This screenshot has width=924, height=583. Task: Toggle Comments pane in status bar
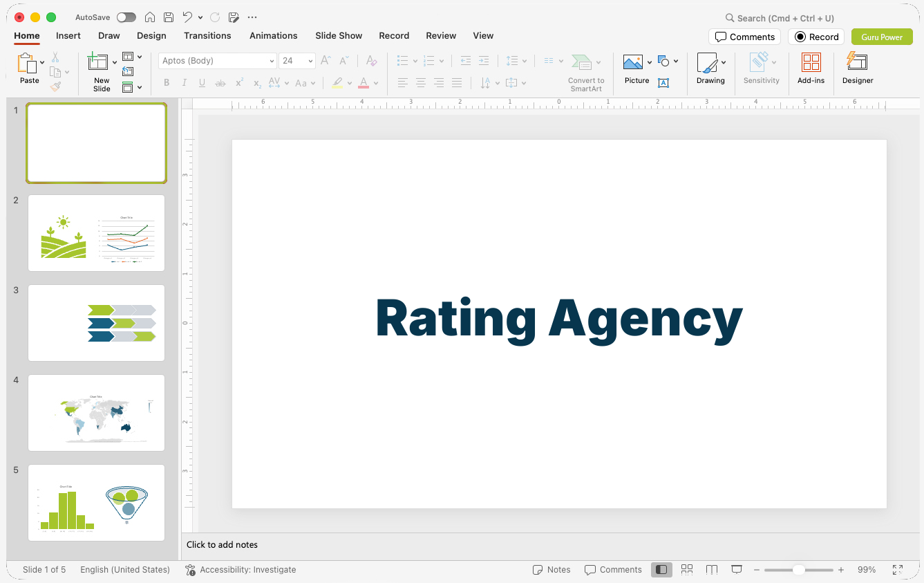point(613,570)
